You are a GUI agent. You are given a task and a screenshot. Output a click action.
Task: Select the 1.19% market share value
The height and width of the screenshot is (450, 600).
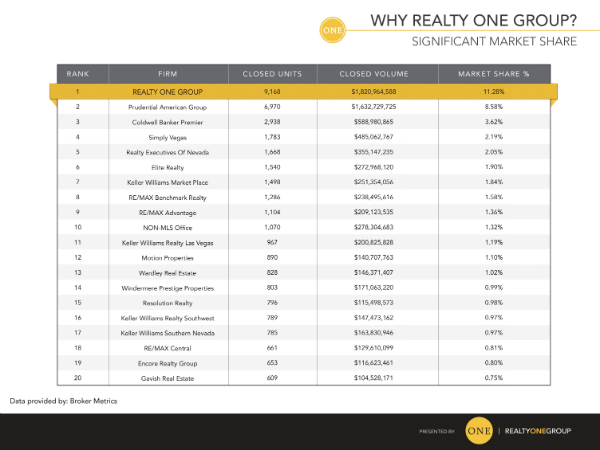494,242
